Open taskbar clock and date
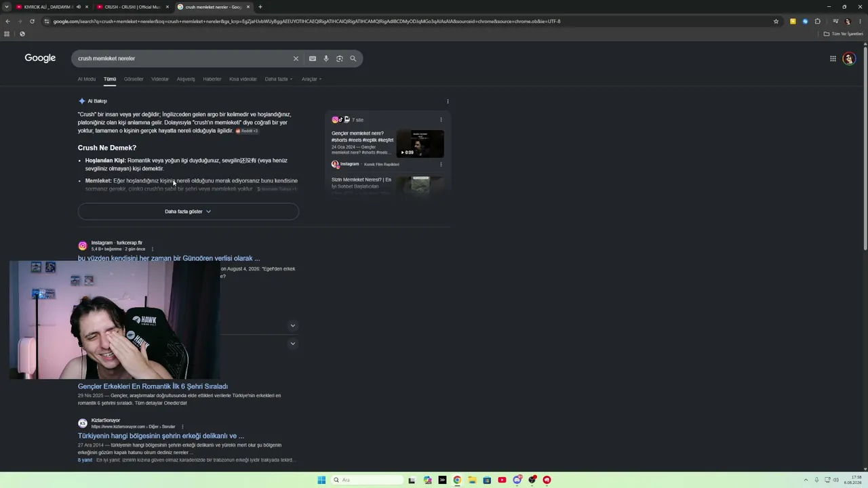 point(852,480)
